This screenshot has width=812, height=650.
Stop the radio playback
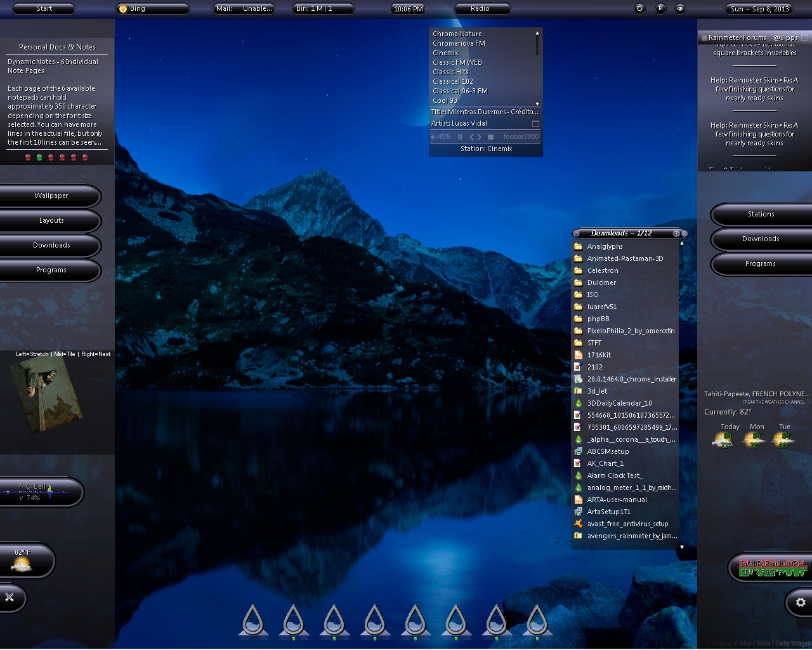coord(490,136)
